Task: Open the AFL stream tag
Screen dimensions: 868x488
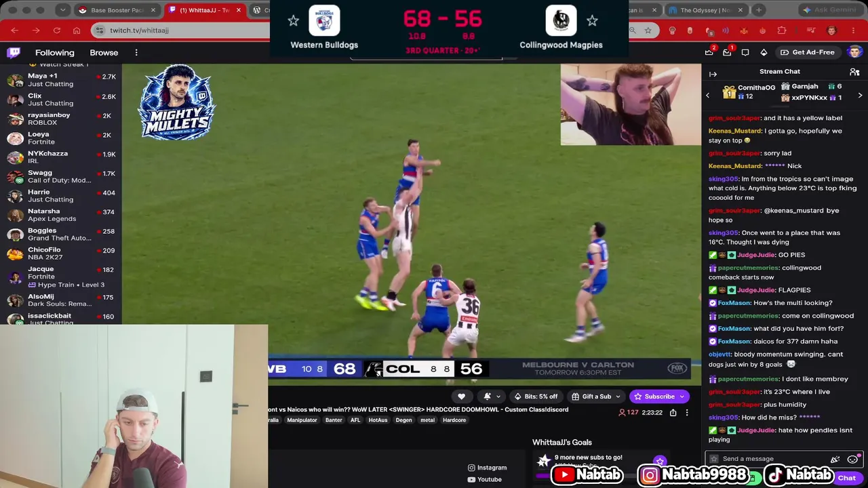Action: 355,420
